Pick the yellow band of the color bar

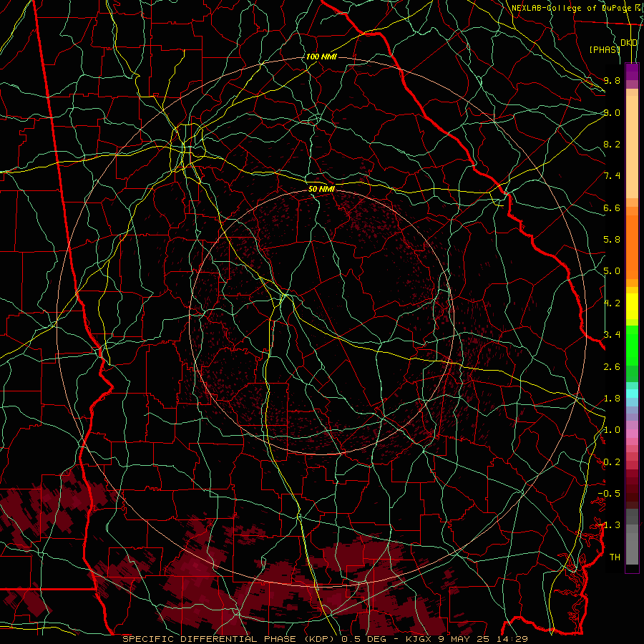tap(632, 306)
